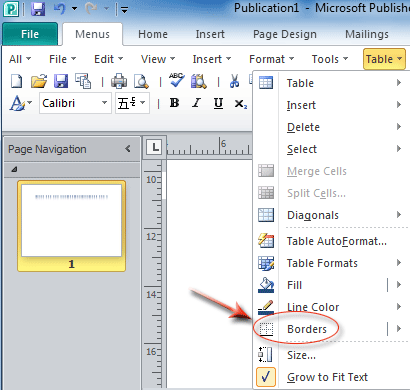The image size is (410, 390).
Task: Create a new blank publication icon
Action: tap(16, 81)
